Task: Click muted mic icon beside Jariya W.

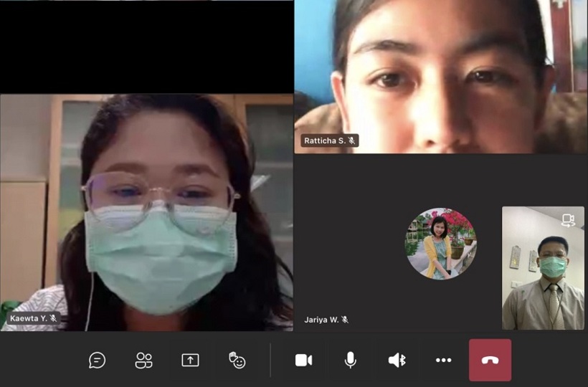Action: pyautogui.click(x=345, y=320)
